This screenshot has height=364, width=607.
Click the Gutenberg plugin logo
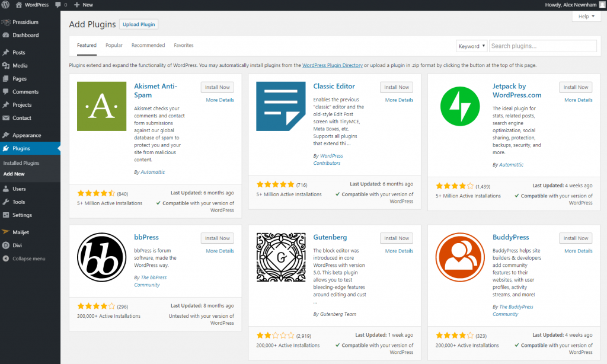[x=280, y=257]
